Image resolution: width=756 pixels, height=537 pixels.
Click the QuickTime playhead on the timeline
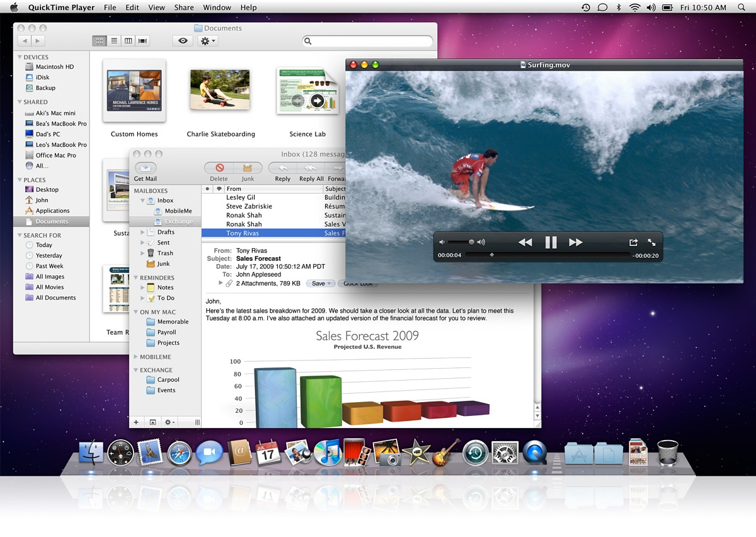tap(491, 255)
